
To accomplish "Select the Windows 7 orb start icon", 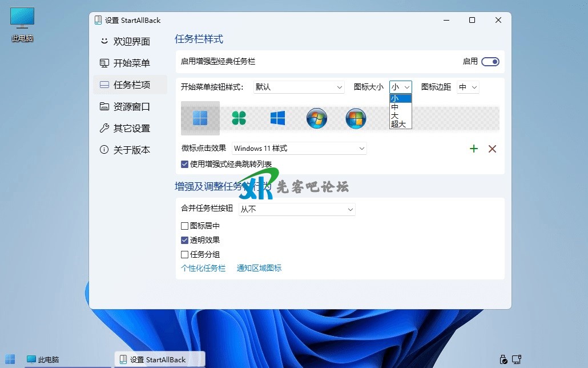I will click(316, 119).
